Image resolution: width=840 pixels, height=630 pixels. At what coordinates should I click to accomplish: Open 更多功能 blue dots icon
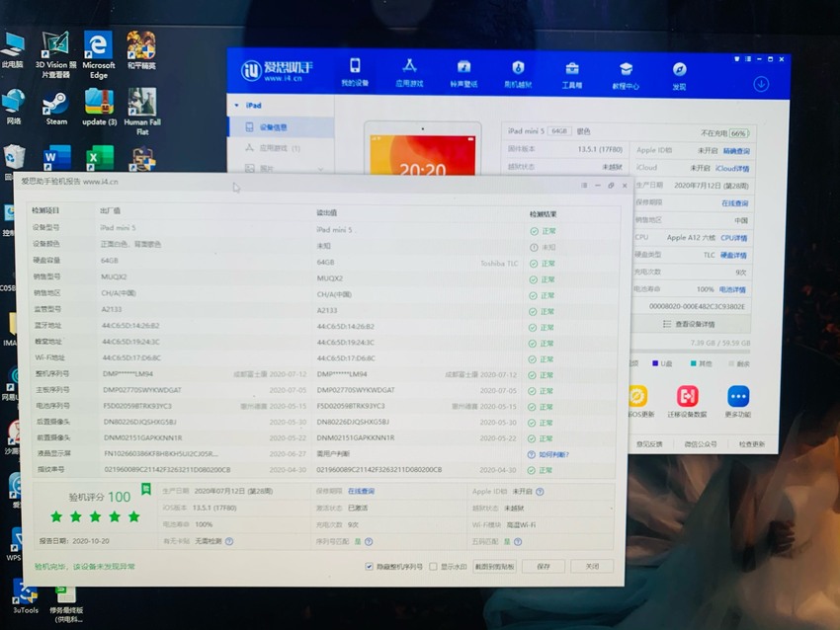(x=738, y=402)
